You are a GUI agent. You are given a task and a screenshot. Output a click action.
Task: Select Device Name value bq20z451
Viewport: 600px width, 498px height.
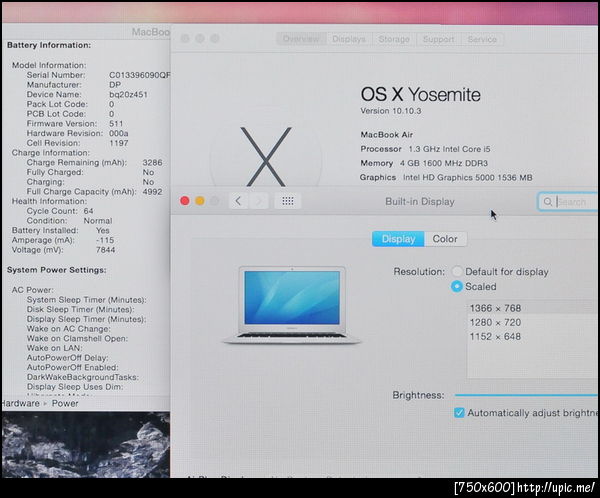point(128,95)
